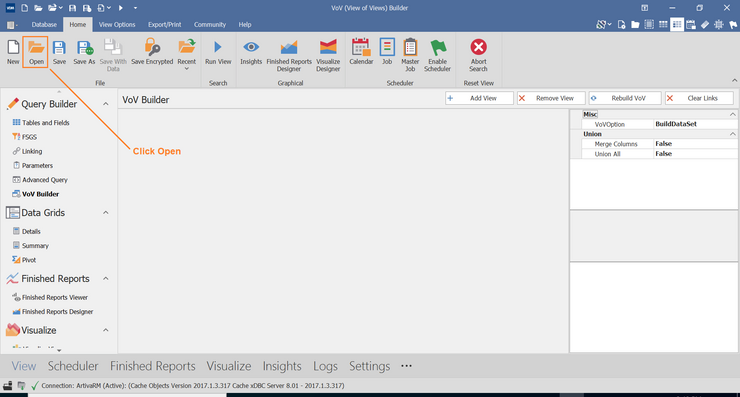
Task: Click the Rebuild VoV button
Action: (x=624, y=98)
